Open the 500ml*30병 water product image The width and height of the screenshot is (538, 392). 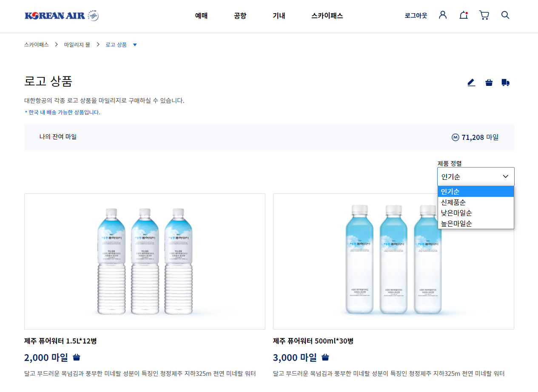(393, 261)
